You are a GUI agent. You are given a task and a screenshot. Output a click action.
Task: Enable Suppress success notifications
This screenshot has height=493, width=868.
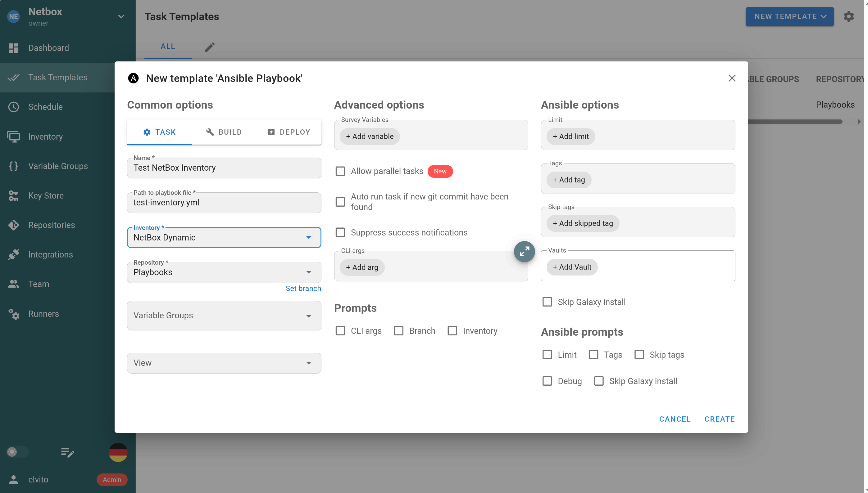[340, 233]
